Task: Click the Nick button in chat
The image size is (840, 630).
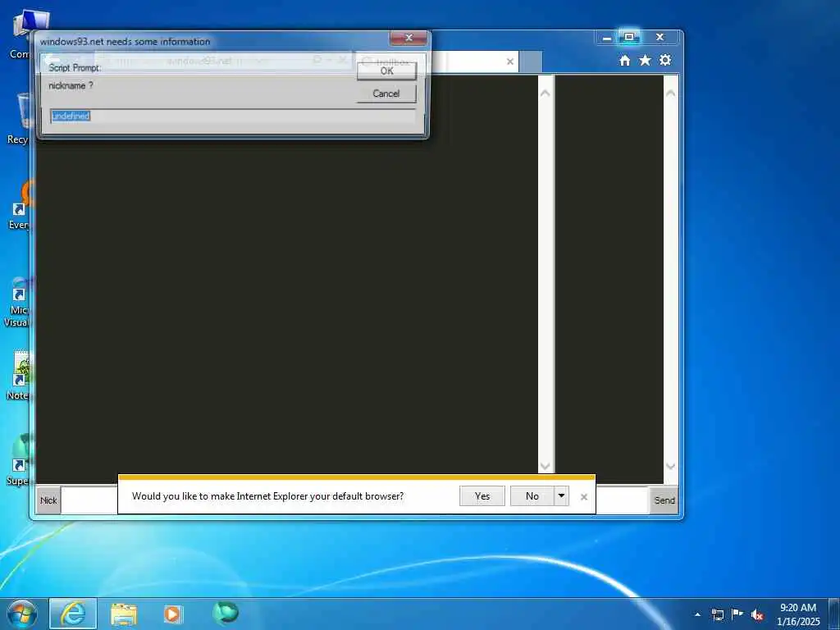Action: [x=48, y=500]
